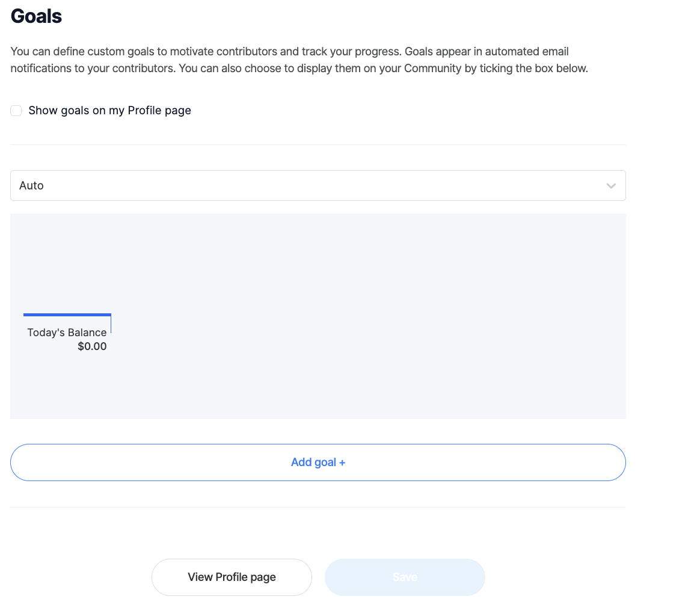Click the 'Auto' text in the dropdown
This screenshot has width=700, height=611.
click(x=31, y=186)
